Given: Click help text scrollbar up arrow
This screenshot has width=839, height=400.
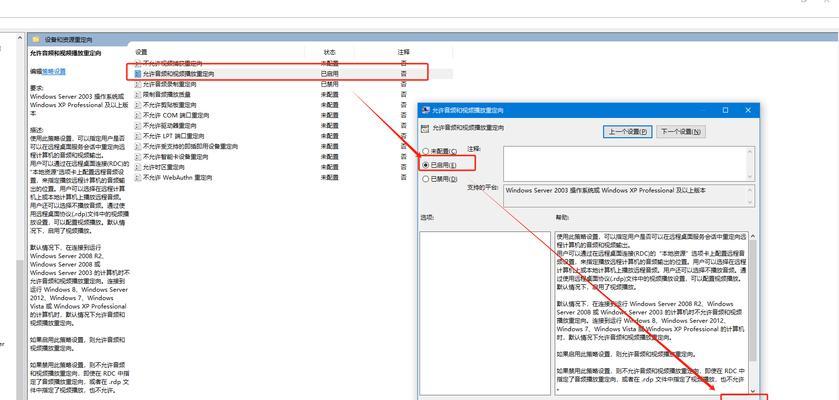Looking at the screenshot, I should click(x=753, y=236).
